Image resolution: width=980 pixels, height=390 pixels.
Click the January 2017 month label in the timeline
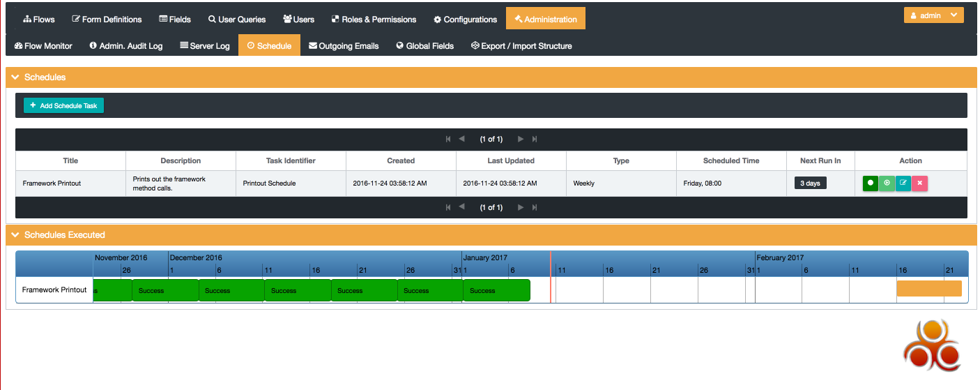[485, 257]
